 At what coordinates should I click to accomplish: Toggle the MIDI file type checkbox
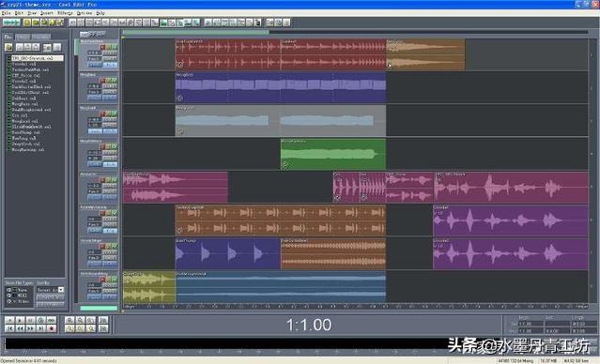tap(9, 296)
